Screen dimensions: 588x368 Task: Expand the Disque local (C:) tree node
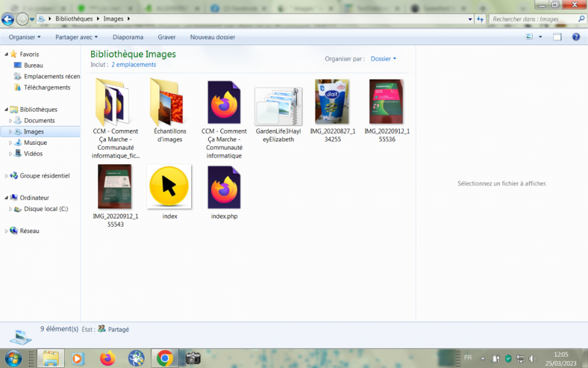(x=11, y=209)
